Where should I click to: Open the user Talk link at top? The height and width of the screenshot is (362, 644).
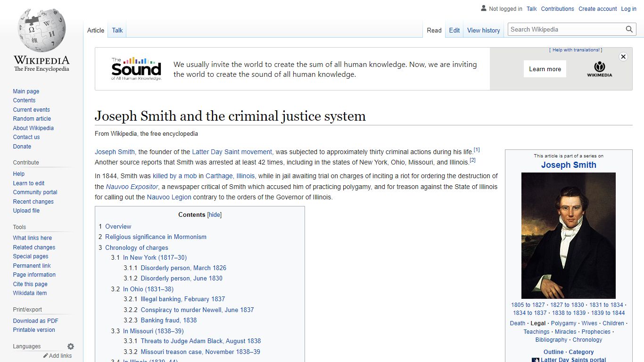[x=532, y=9]
